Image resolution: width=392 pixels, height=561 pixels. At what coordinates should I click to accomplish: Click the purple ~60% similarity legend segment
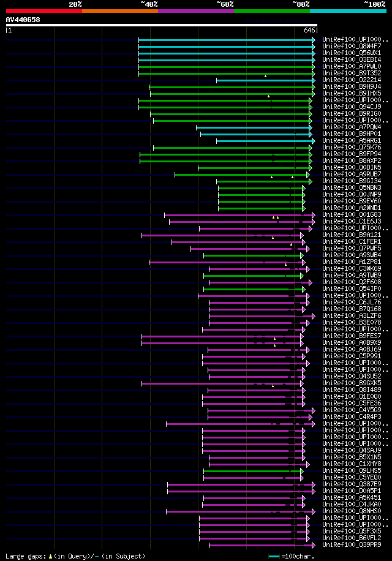point(196,11)
